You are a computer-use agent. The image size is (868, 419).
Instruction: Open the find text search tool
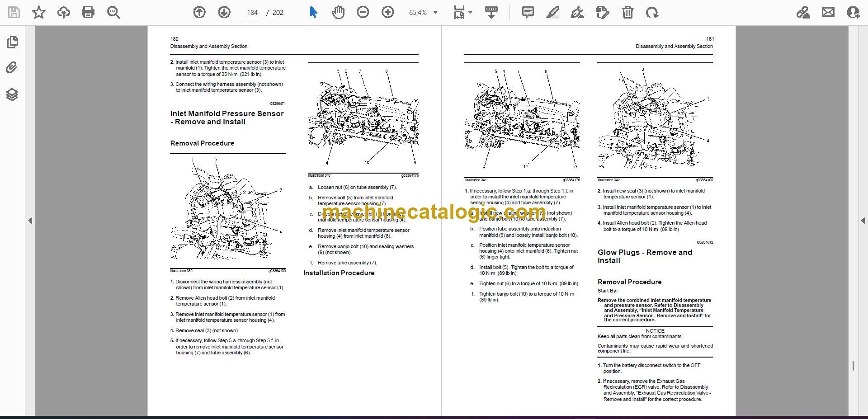[113, 12]
